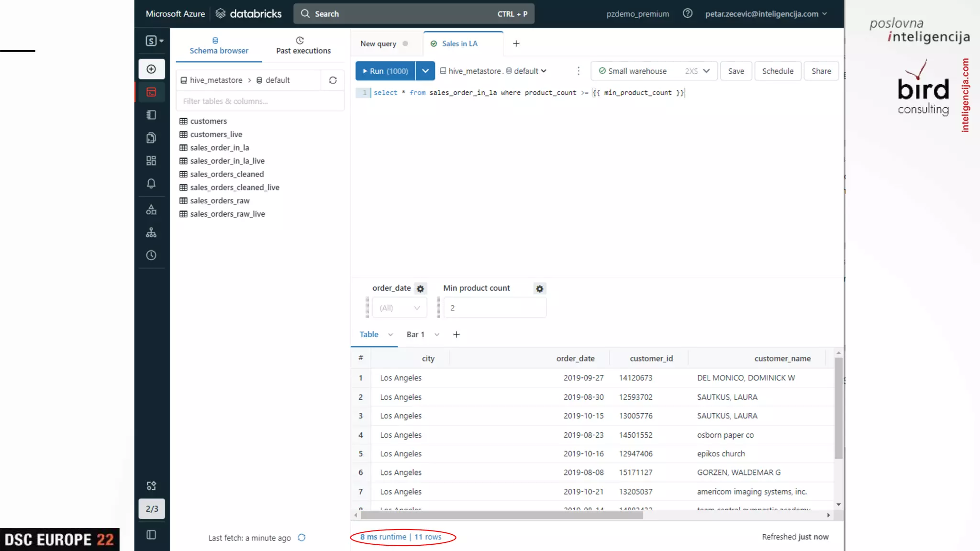Image resolution: width=980 pixels, height=551 pixels.
Task: Open Min product count settings gear
Action: pos(539,289)
